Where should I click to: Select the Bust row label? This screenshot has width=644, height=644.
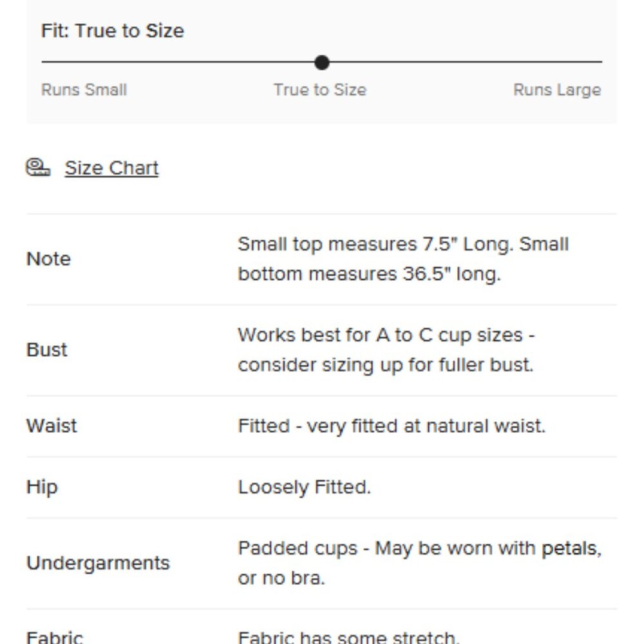(x=47, y=350)
